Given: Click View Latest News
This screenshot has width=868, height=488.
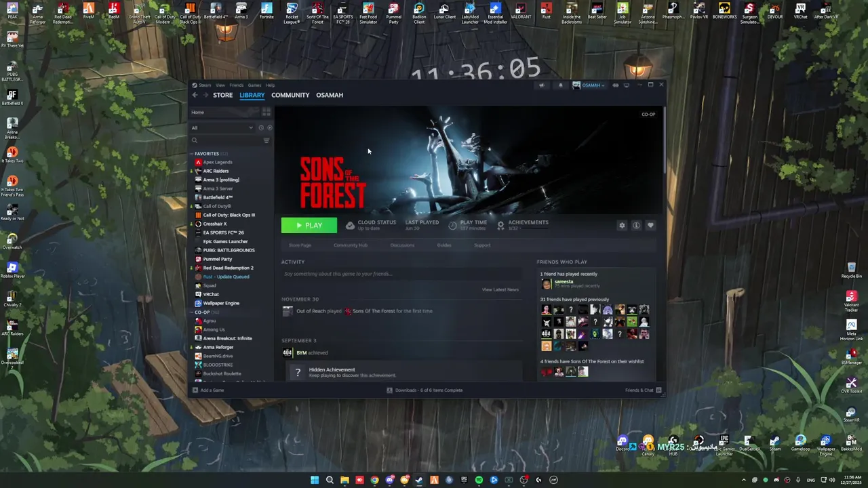Looking at the screenshot, I should click(x=500, y=289).
